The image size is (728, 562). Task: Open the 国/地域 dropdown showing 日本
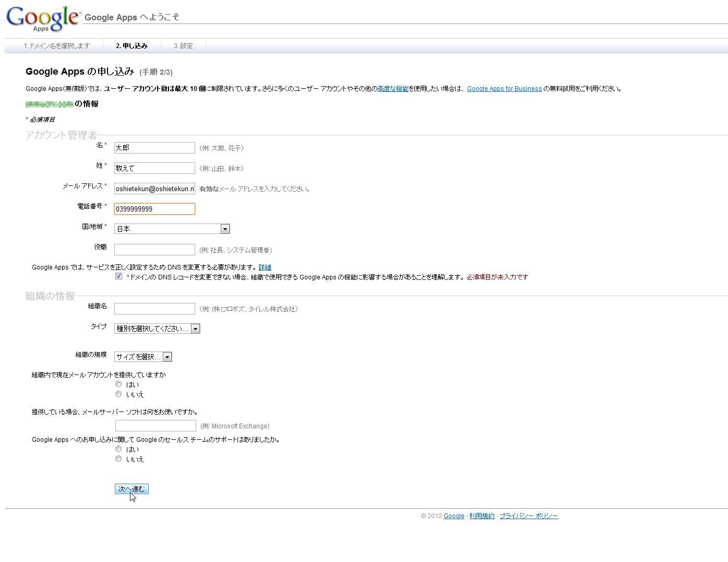172,229
